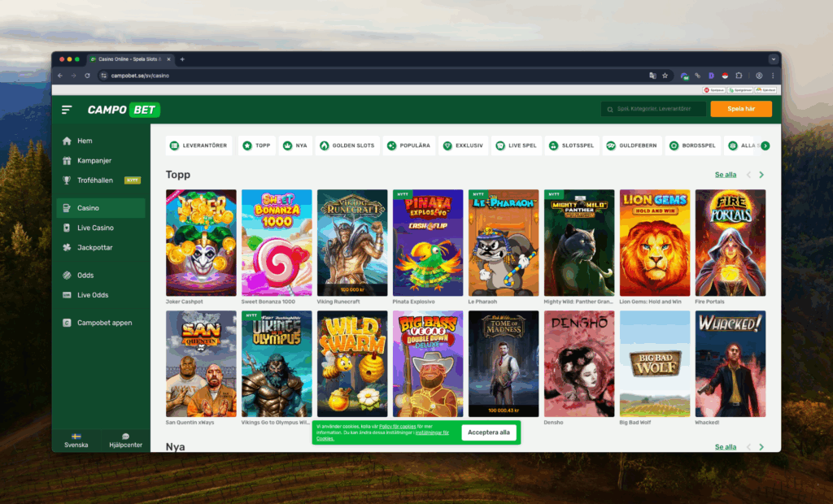Viewport: 833px width, 504px height.
Task: Open the Joker Cashpot game thumbnail
Action: [201, 243]
